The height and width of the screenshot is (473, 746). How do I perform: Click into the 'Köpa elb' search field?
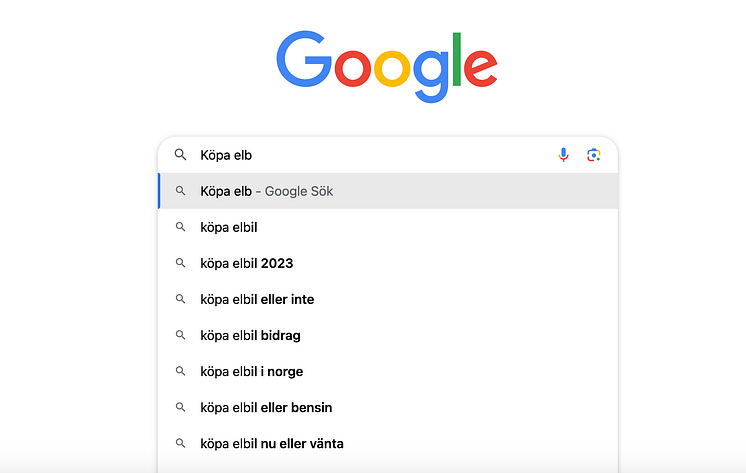coord(371,155)
